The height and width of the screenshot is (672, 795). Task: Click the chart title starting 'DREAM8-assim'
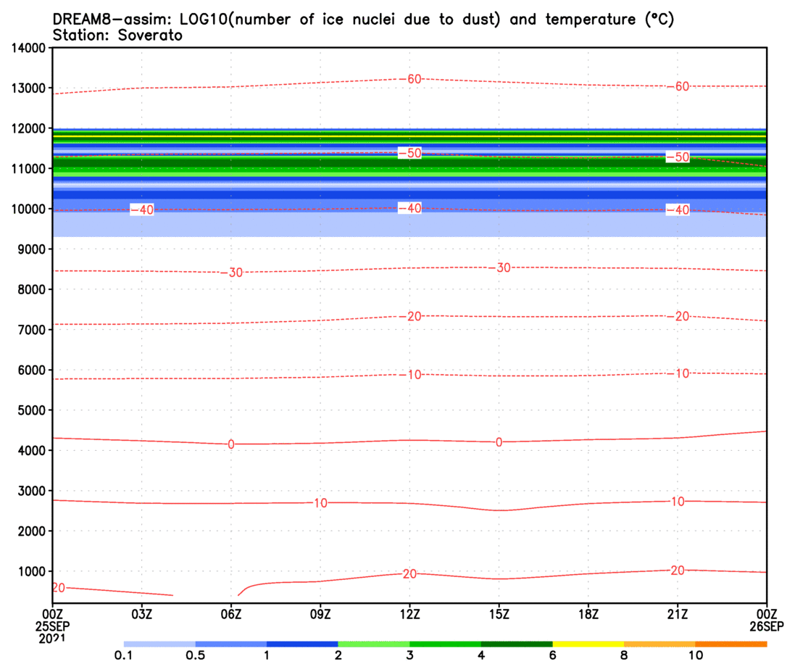(364, 20)
